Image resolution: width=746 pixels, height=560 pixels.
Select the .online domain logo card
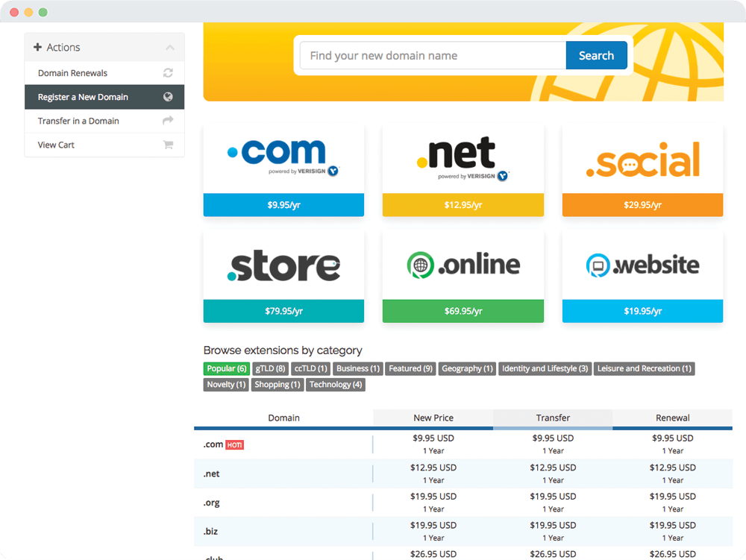coord(463,265)
